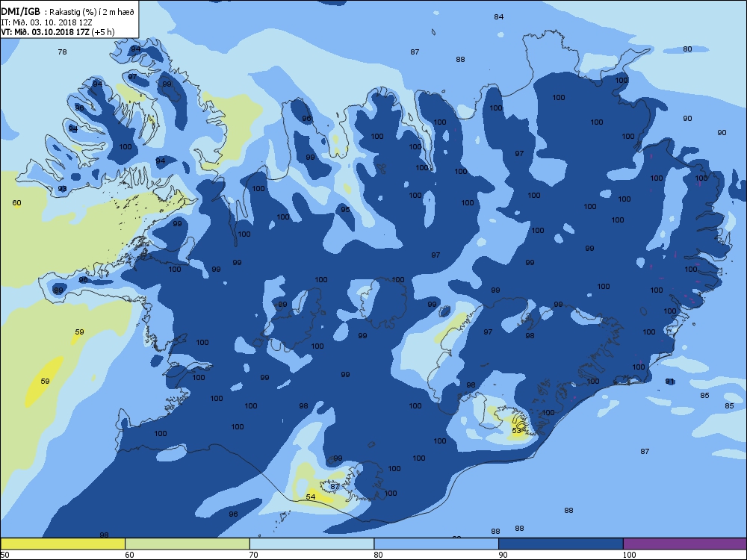This screenshot has width=747, height=560.
Task: Click the '78' humidity value on the map
Action: pos(63,52)
